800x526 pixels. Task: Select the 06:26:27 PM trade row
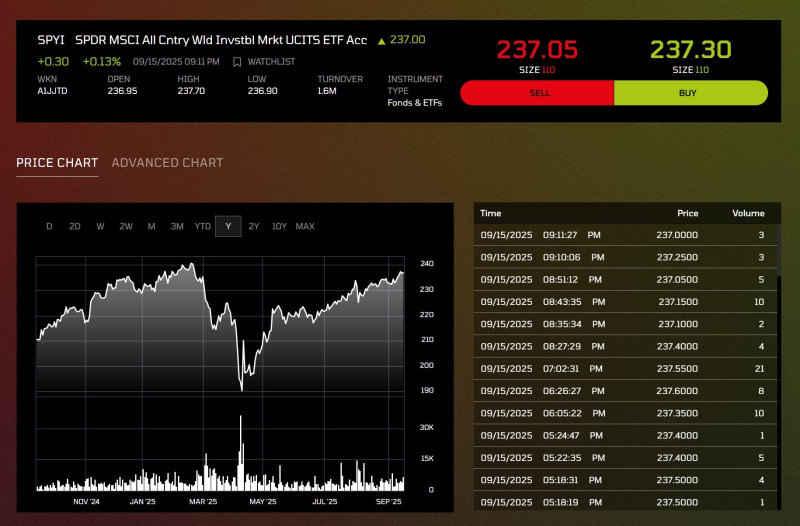(625, 391)
